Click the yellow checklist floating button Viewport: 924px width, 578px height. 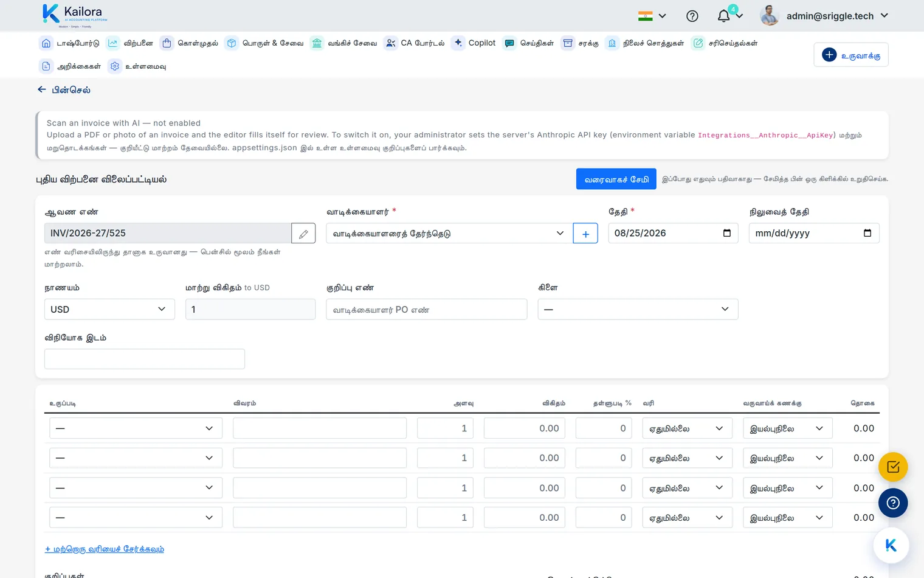(x=893, y=467)
